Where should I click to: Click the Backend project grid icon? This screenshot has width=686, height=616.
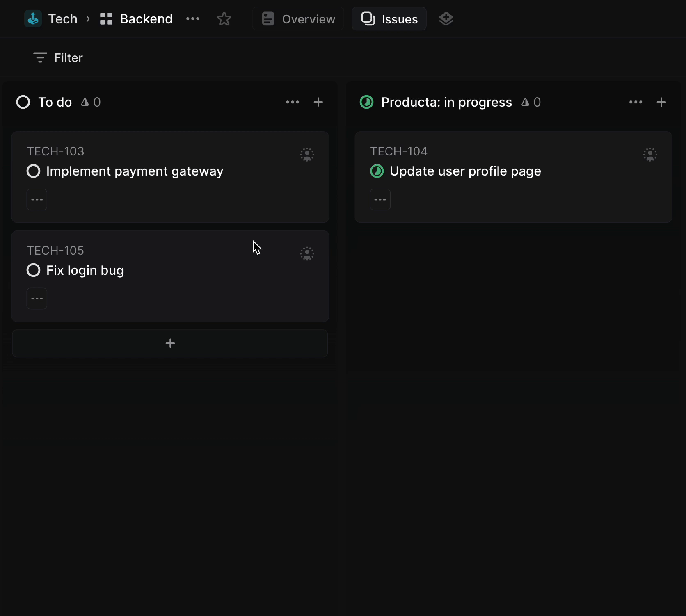coord(106,19)
